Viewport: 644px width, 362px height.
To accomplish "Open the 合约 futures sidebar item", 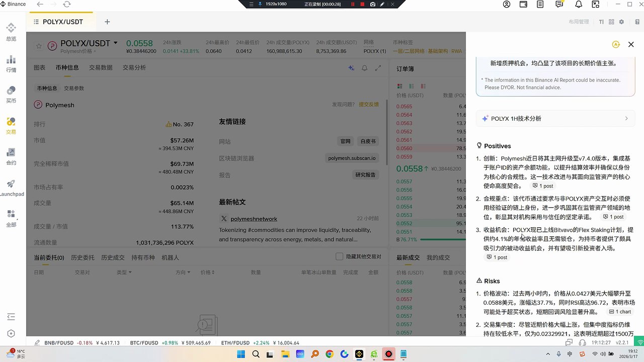I will point(11,156).
